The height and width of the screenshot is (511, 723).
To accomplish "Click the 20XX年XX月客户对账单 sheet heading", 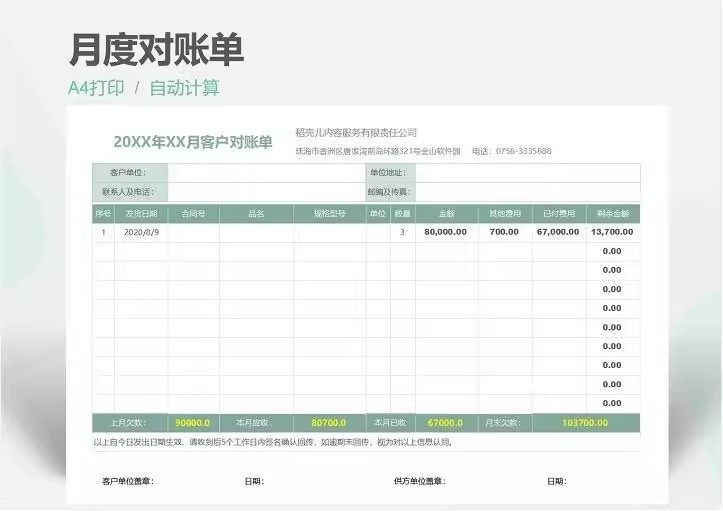I will pyautogui.click(x=193, y=142).
